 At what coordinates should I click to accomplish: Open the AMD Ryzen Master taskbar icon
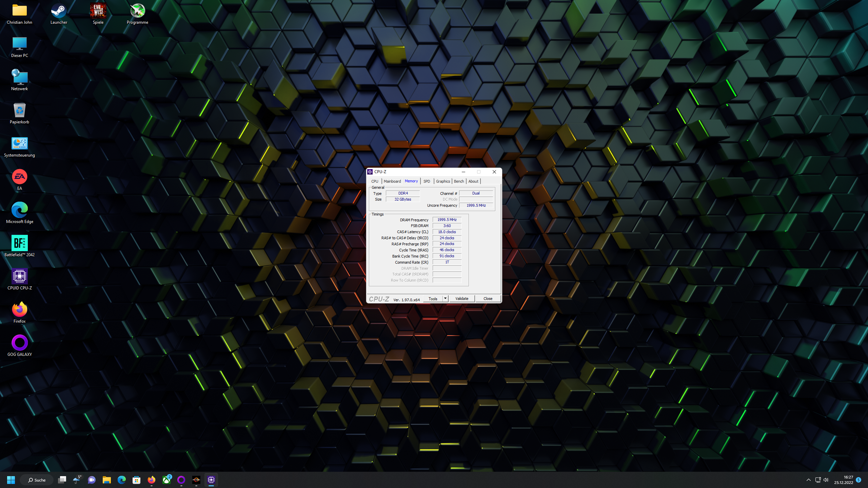tap(196, 480)
